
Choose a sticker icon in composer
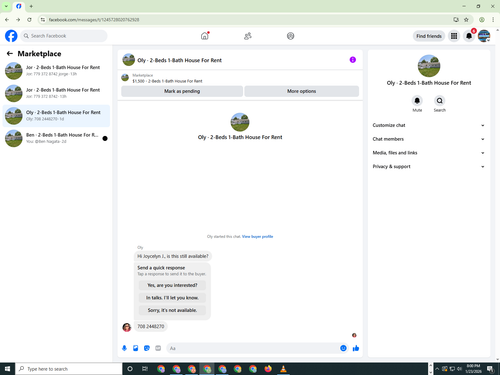point(147,348)
